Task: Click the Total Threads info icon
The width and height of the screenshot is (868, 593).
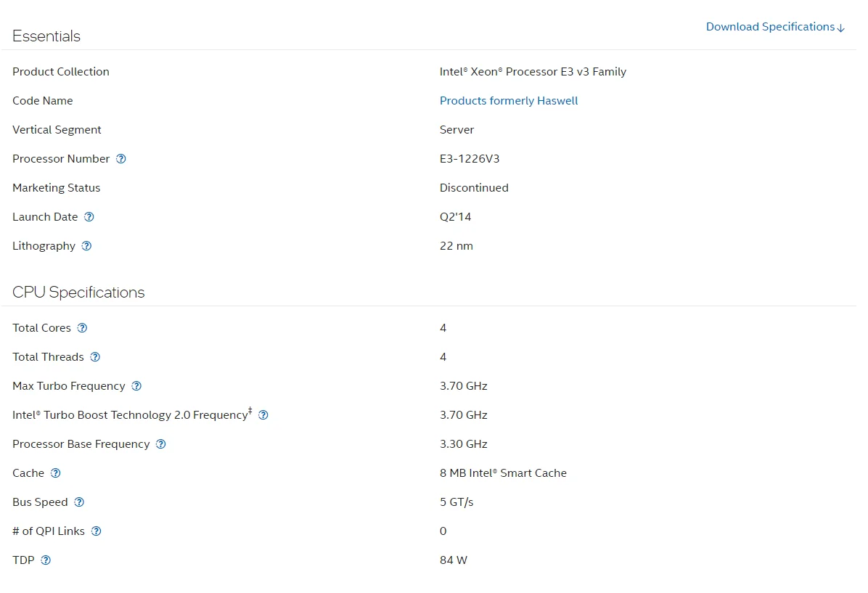Action: [95, 357]
